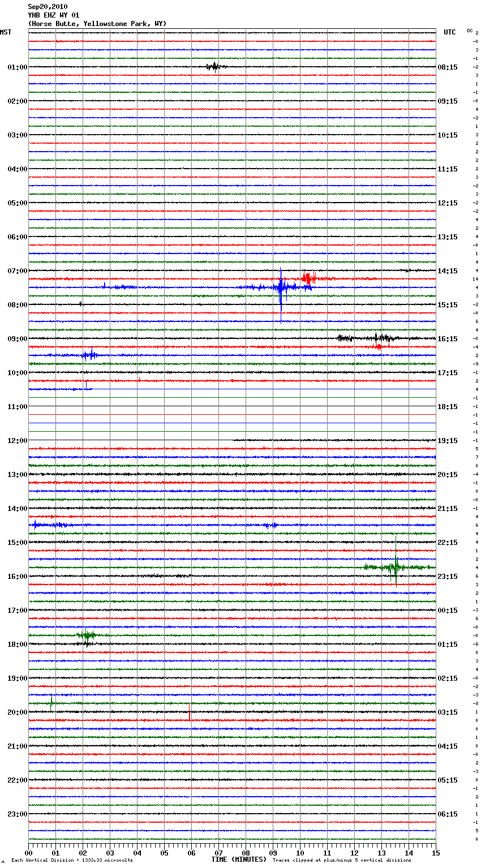Click the green event above the 18:00 trace

(x=86, y=635)
